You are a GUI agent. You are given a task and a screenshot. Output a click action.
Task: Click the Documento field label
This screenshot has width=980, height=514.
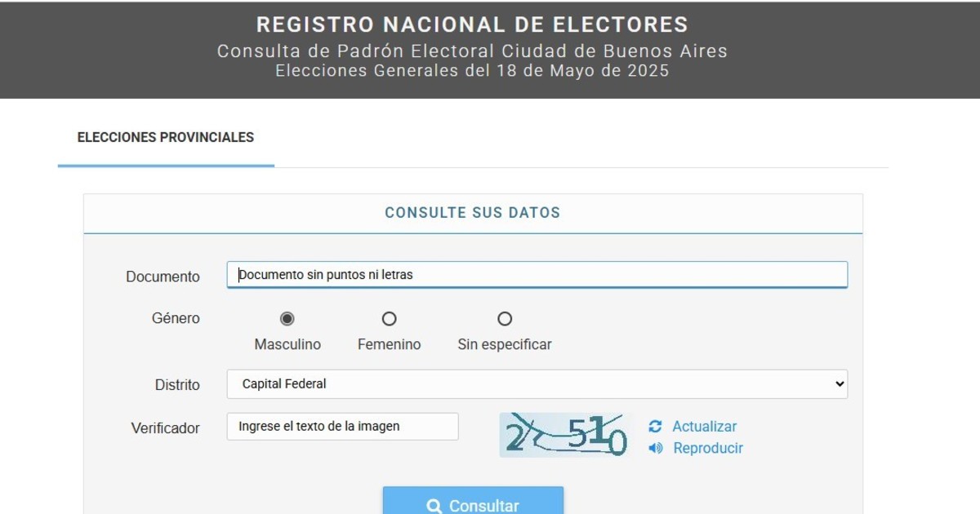pos(163,277)
